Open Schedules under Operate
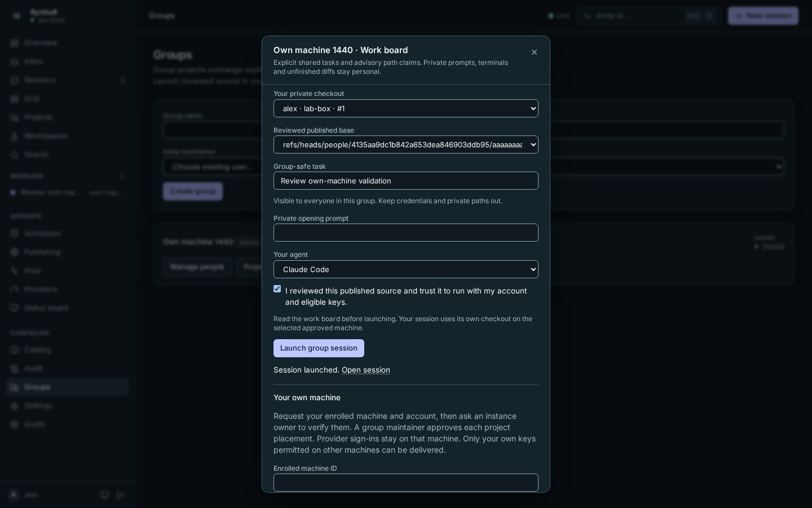 click(x=68, y=234)
